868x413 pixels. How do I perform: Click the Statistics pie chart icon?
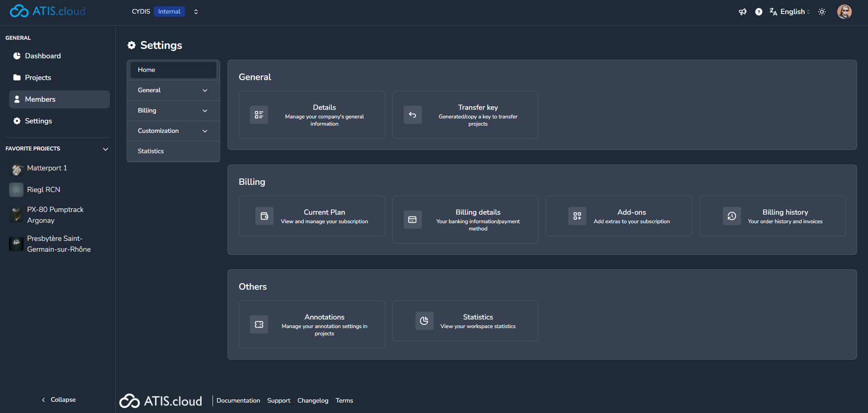(x=425, y=321)
